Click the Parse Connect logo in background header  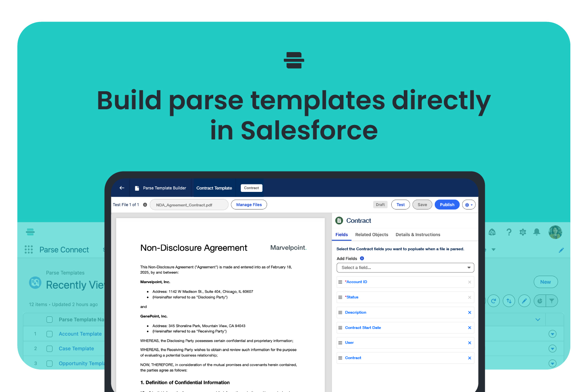coord(30,232)
